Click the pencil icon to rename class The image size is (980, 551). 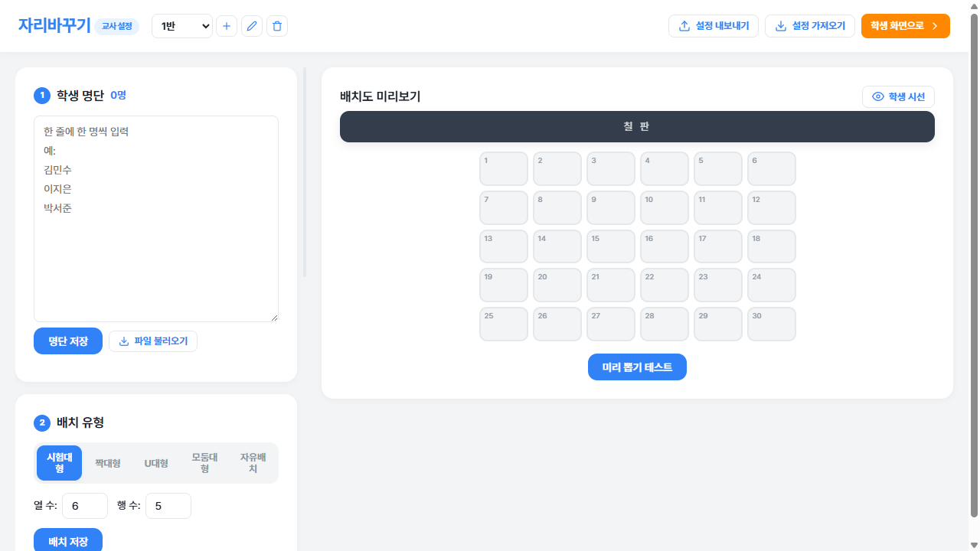click(252, 26)
